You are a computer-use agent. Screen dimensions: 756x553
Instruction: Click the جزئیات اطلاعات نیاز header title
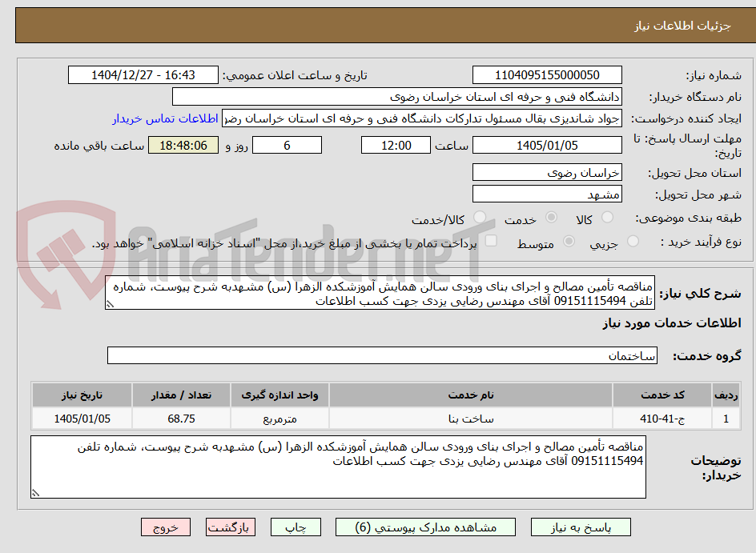(x=682, y=26)
